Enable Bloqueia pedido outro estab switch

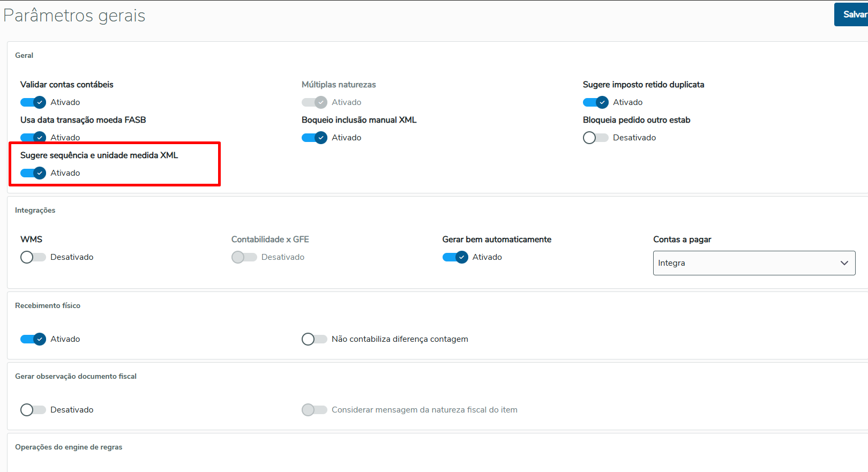[x=596, y=138]
